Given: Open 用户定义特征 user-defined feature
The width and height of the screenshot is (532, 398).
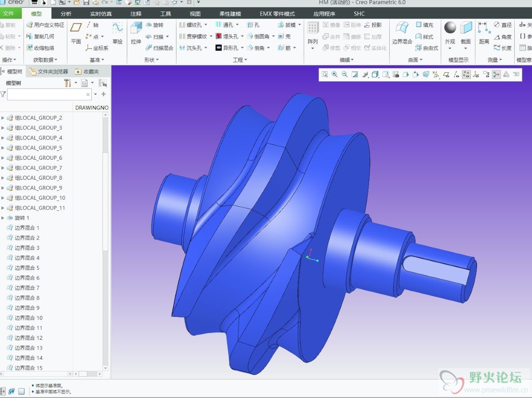Looking at the screenshot, I should (45, 25).
